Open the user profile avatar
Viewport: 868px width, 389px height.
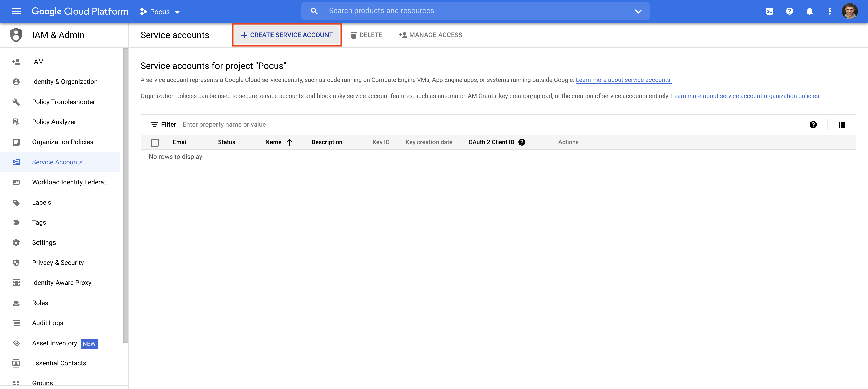tap(850, 11)
